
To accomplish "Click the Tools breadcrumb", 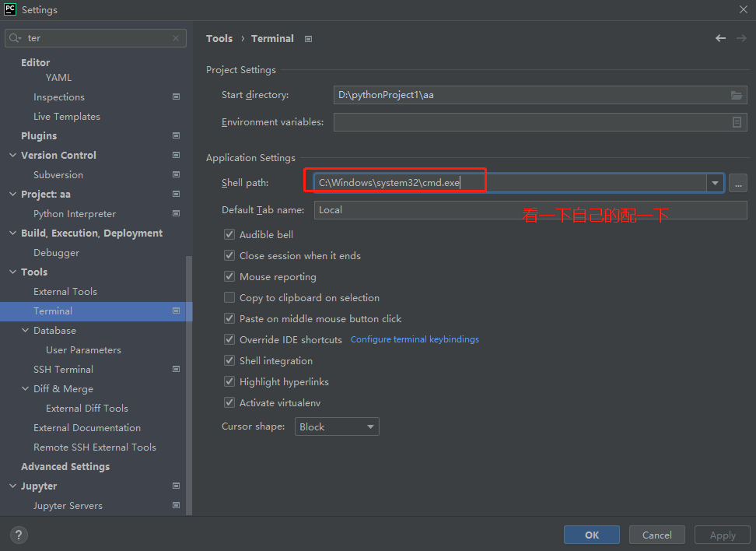I will click(x=219, y=39).
